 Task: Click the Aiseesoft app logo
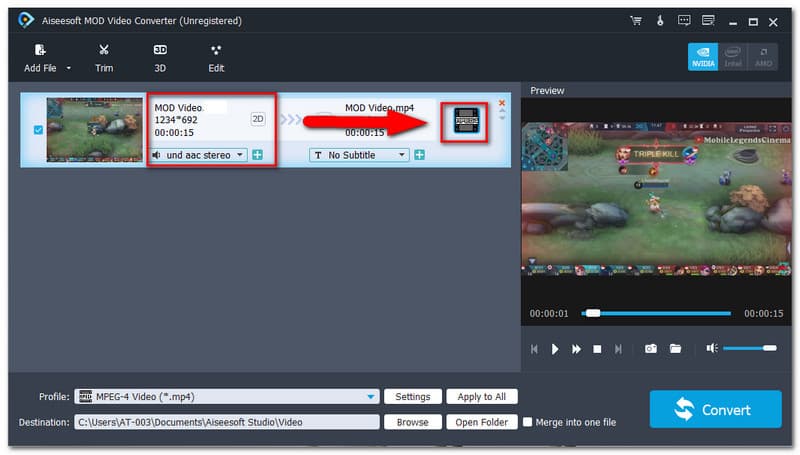coord(26,20)
